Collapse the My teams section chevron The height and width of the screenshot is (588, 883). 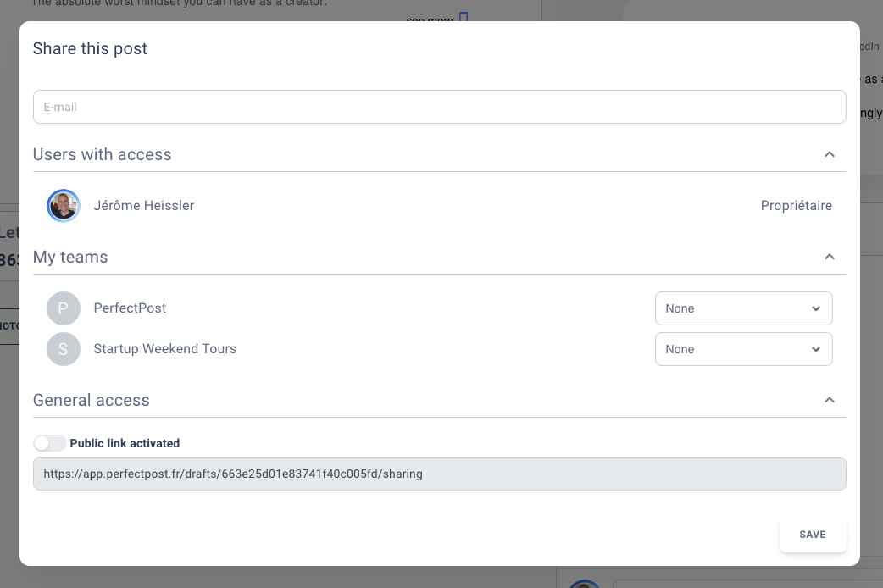click(830, 257)
